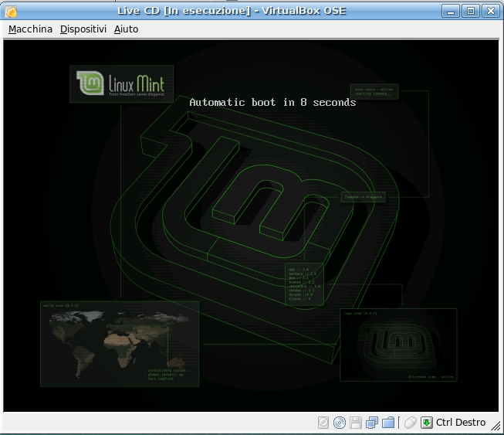Open the Dispositivi menu
The width and height of the screenshot is (504, 435).
pyautogui.click(x=83, y=29)
